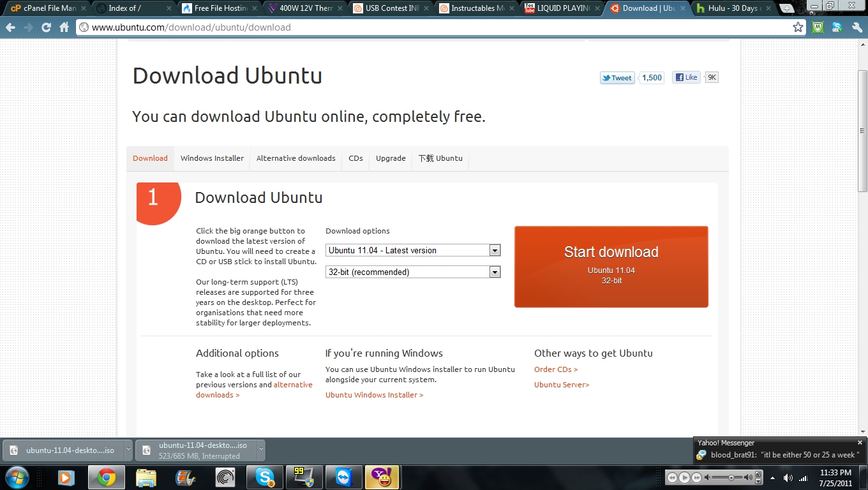Click the taskbar player next track button
This screenshot has height=490, width=868.
coord(697,477)
